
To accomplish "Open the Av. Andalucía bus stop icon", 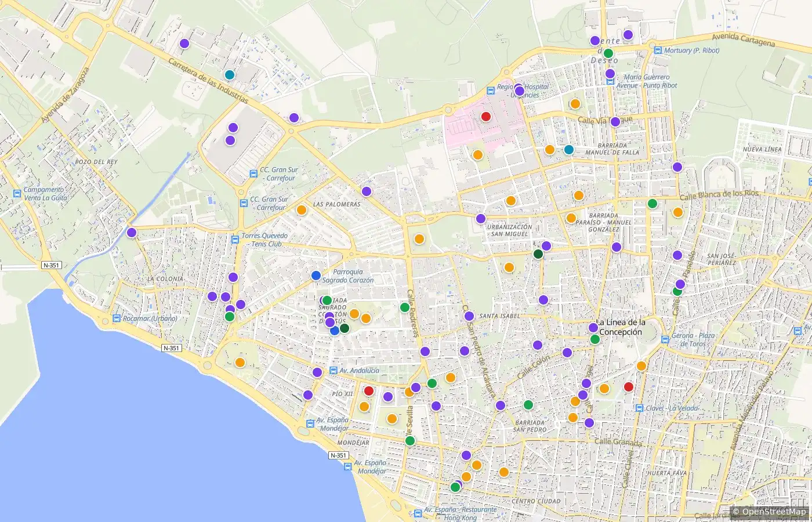I will click(333, 371).
